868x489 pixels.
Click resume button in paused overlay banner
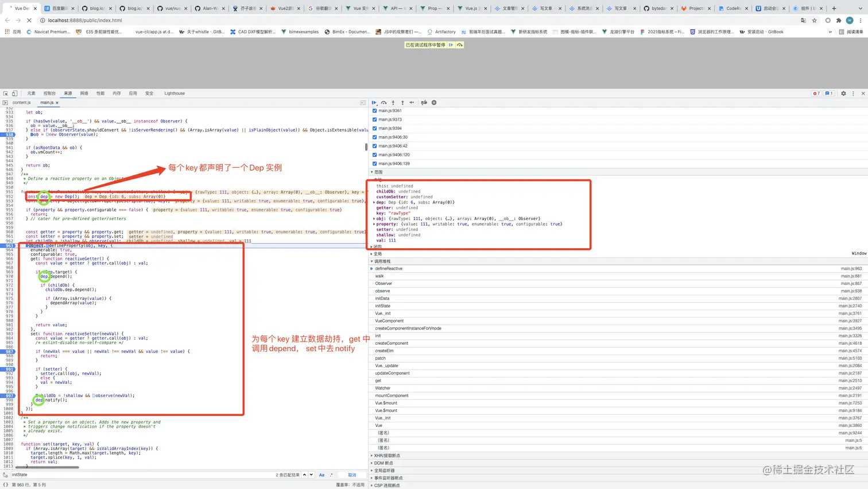(x=451, y=45)
